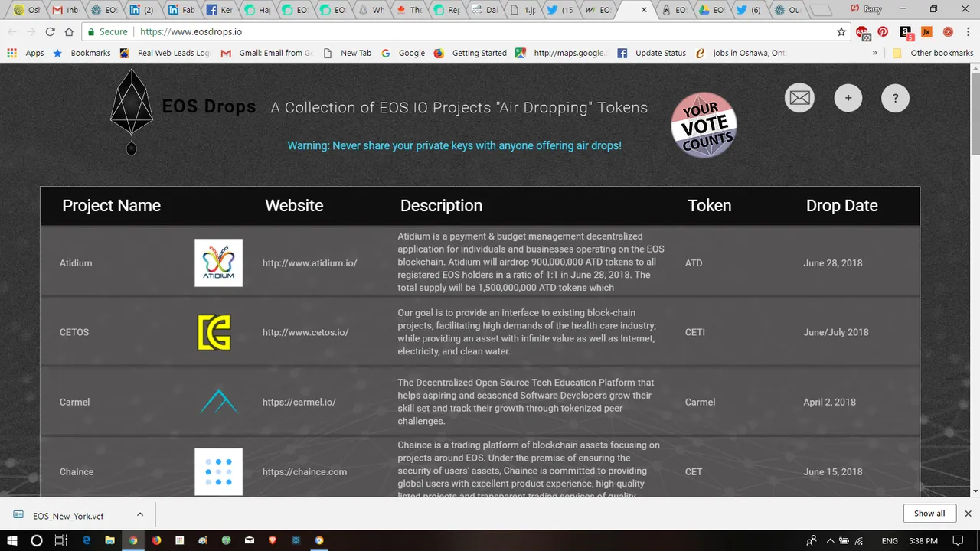
Task: Open the question mark help icon
Action: point(895,98)
